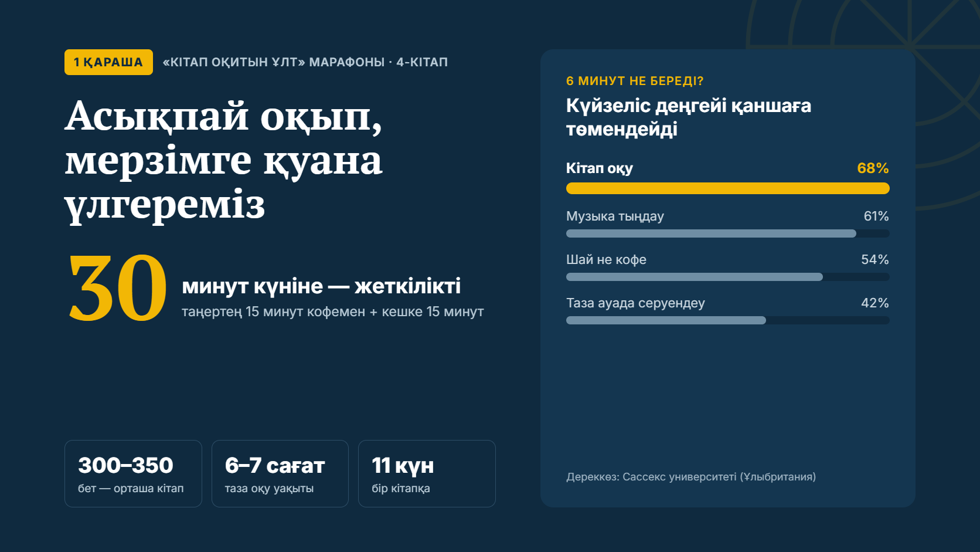Image resolution: width=980 pixels, height=552 pixels.
Task: Click the '61%' value
Action: coord(876,216)
